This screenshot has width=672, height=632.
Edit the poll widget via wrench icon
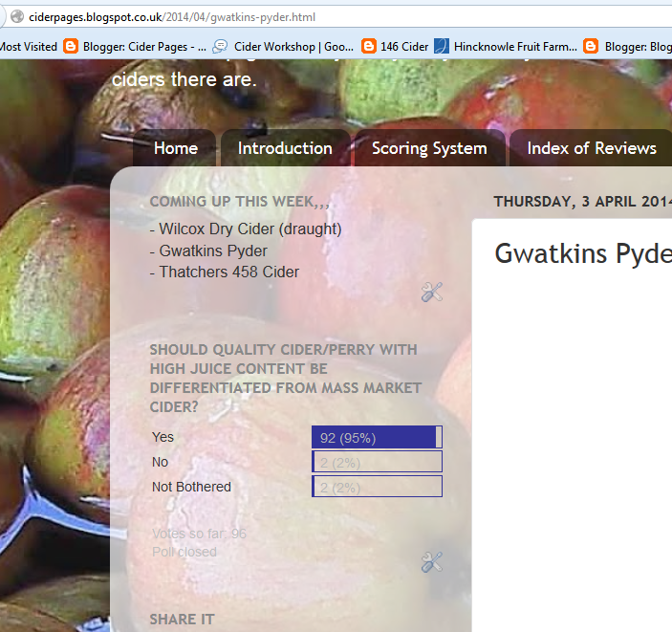tap(431, 562)
